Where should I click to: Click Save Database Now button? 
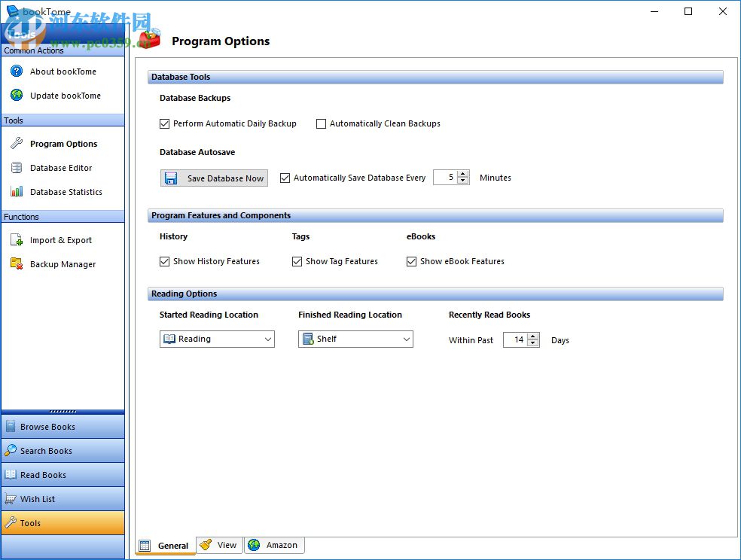coord(214,178)
